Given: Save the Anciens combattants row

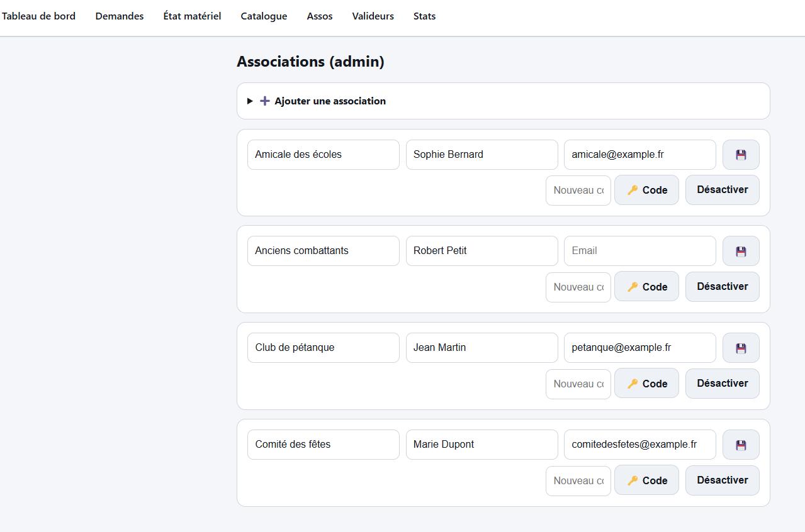Looking at the screenshot, I should tap(741, 251).
